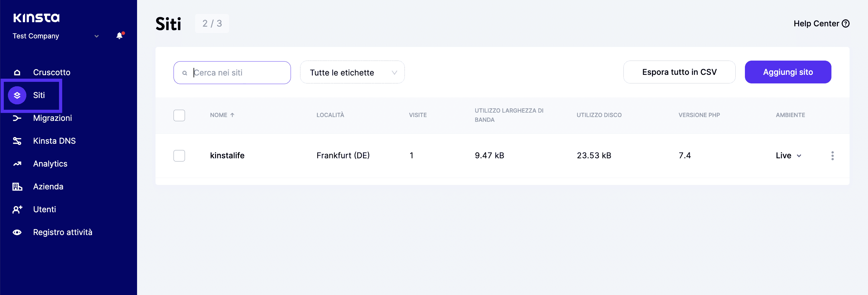
Task: Click Espora tutto in CSV
Action: (679, 72)
